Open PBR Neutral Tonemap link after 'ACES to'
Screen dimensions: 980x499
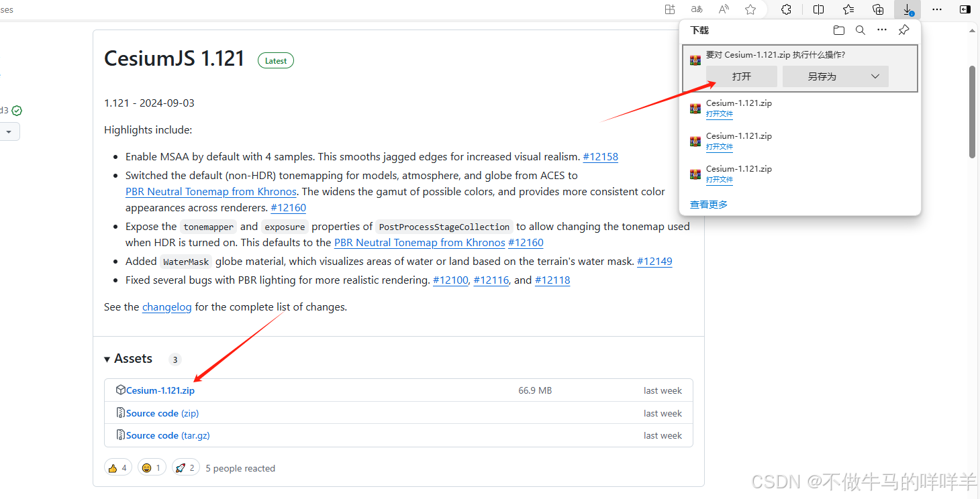(x=211, y=192)
